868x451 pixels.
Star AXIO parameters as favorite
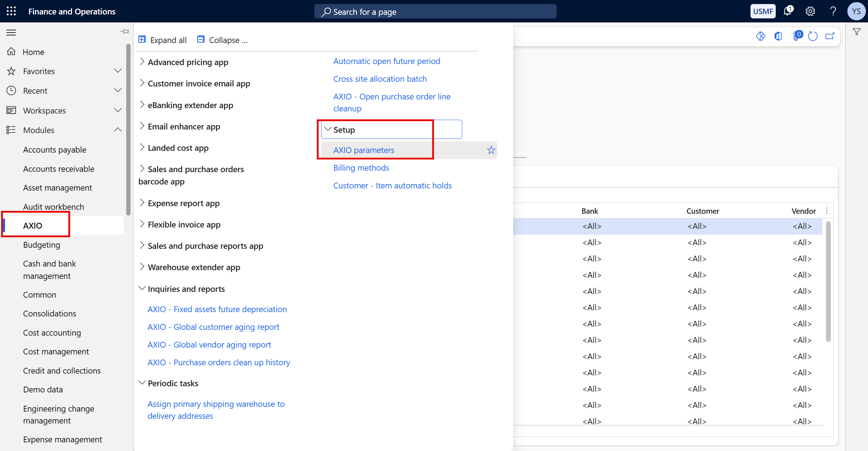click(491, 150)
